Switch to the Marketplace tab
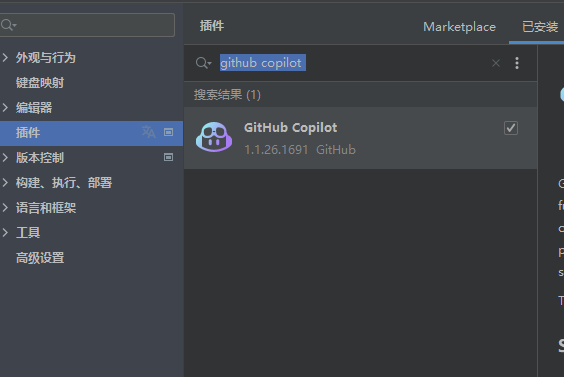The width and height of the screenshot is (564, 377). click(x=459, y=27)
